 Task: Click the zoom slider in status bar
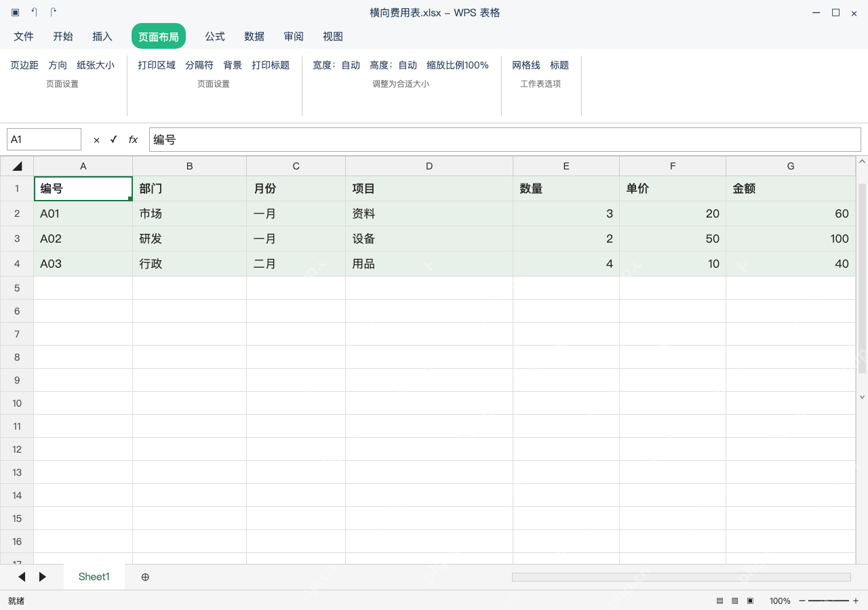click(829, 601)
